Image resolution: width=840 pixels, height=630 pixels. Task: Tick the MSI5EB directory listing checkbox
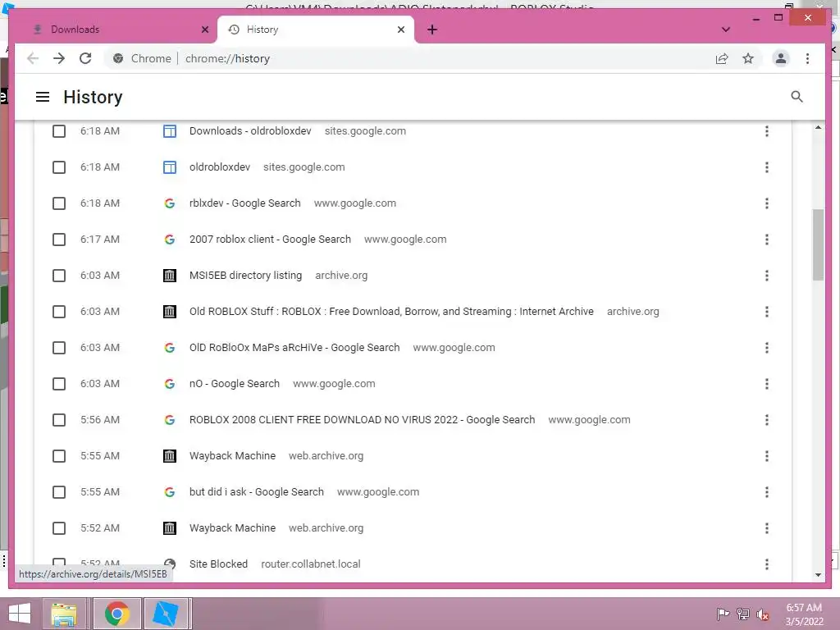[59, 276]
